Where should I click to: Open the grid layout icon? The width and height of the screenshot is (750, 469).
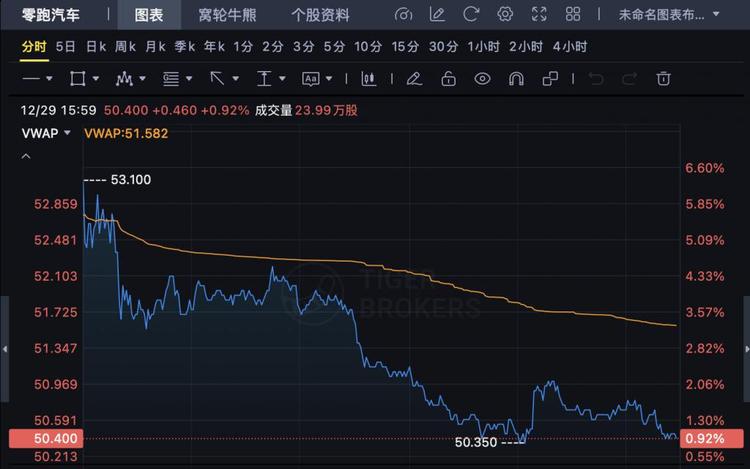[x=573, y=15]
